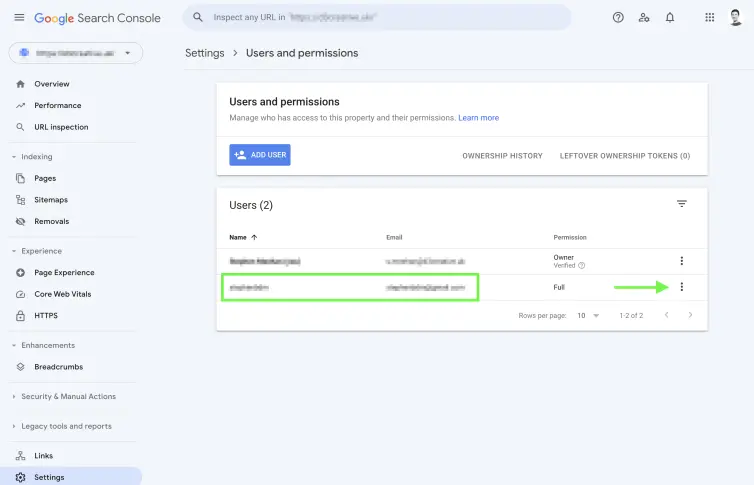Collapse the Indexing section
The image size is (754, 485).
pos(37,157)
